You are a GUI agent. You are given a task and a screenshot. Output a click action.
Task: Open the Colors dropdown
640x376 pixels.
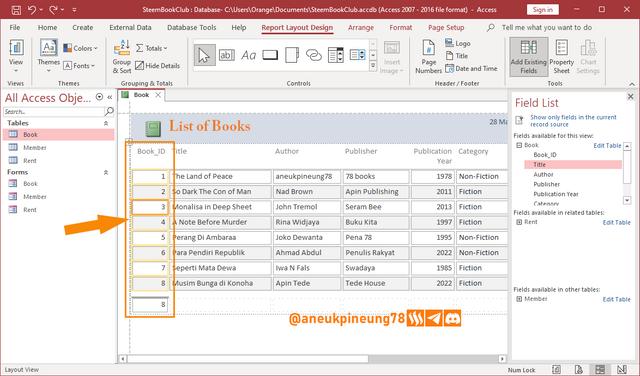point(80,48)
